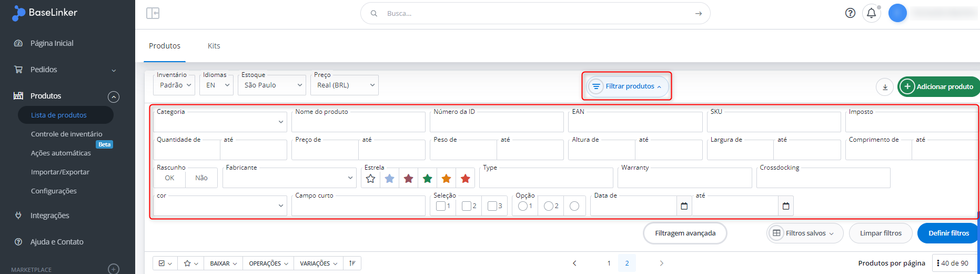Click the download export arrow icon

[x=885, y=87]
